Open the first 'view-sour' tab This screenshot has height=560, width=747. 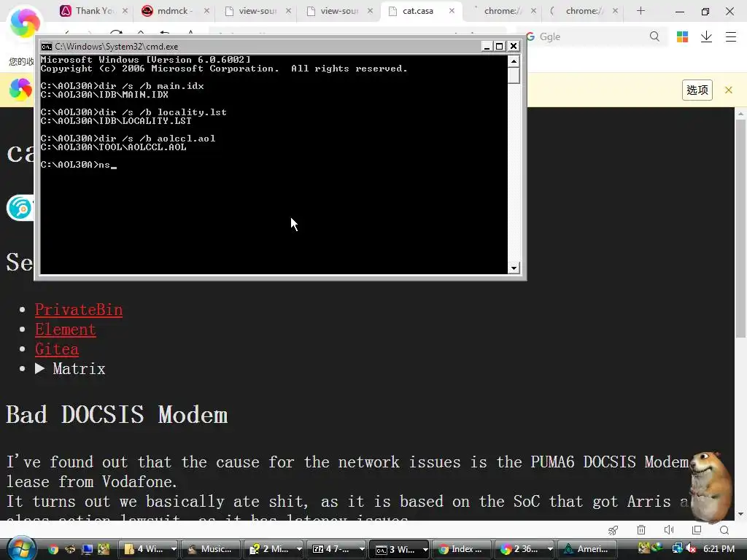pos(258,10)
